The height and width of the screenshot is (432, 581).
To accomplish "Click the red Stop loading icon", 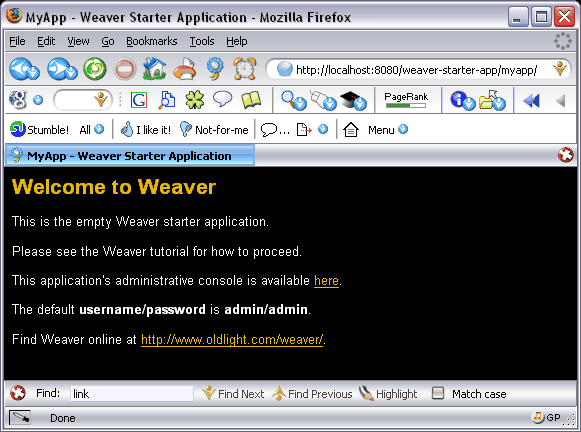I will coord(124,69).
